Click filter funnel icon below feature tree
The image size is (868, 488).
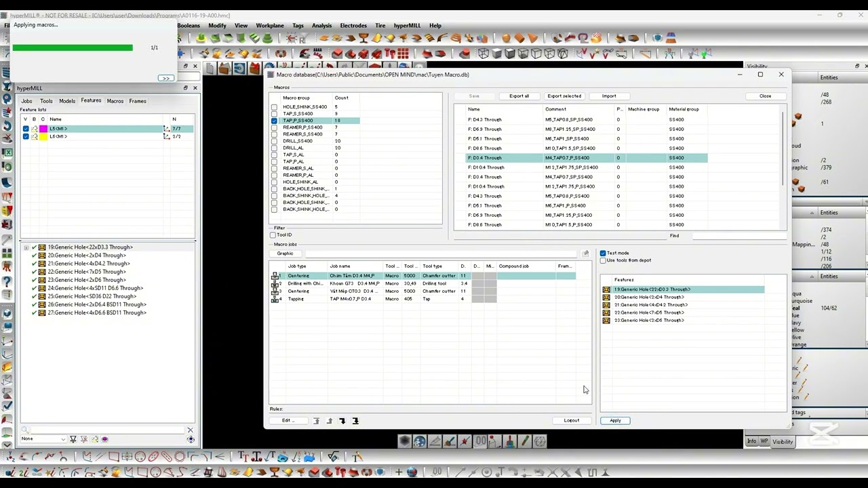73,439
